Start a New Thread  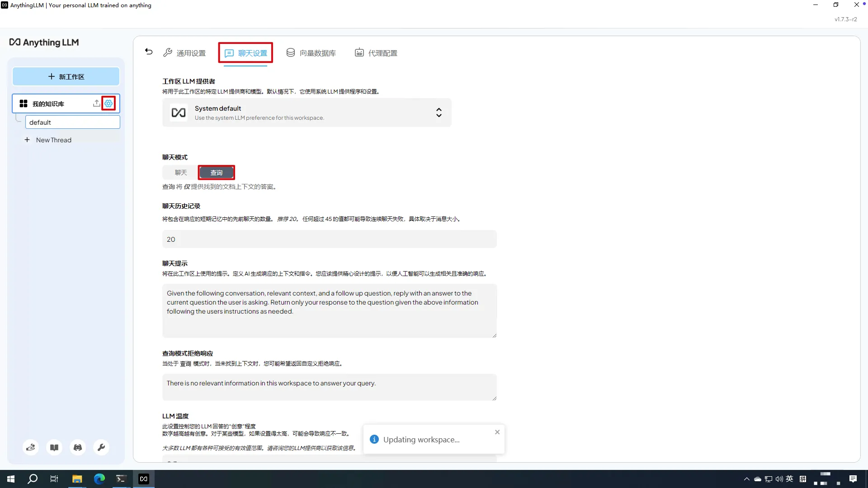[x=53, y=140]
